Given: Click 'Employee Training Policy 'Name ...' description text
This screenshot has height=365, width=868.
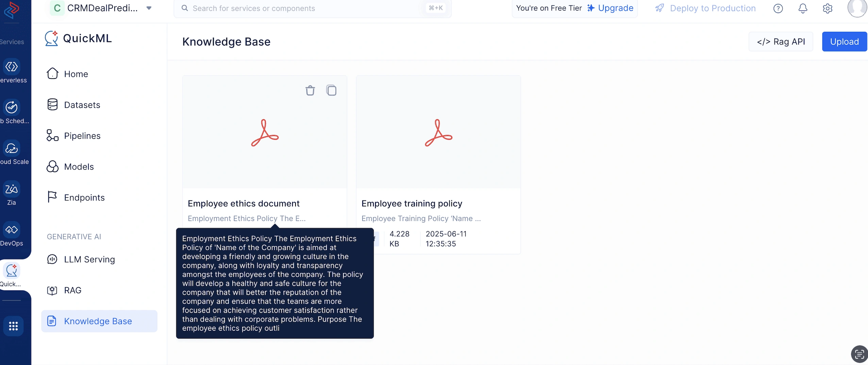Looking at the screenshot, I should tap(421, 218).
